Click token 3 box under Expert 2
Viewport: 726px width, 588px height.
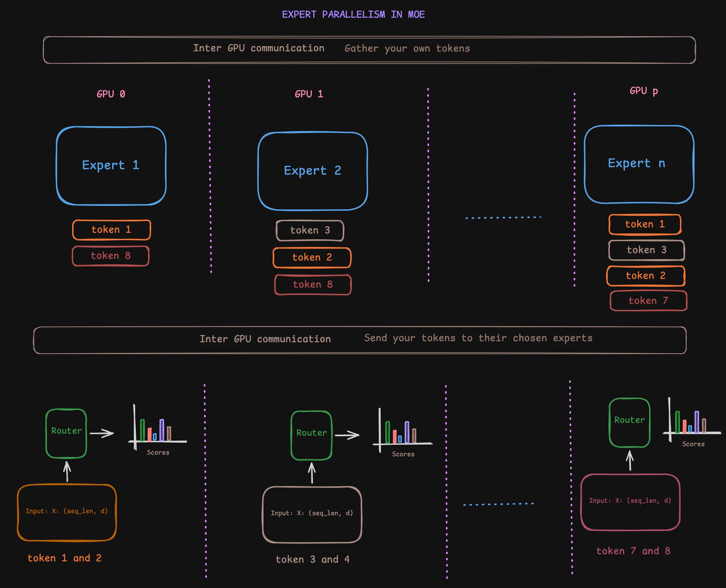310,230
